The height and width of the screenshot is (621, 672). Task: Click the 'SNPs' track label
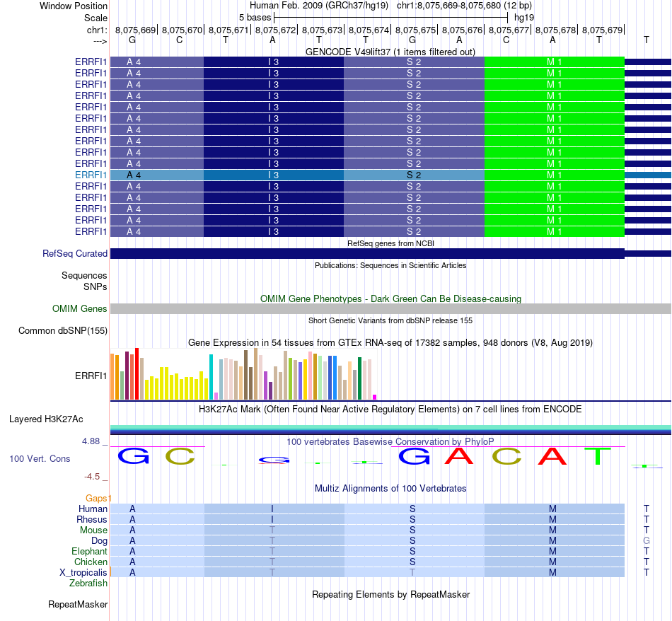coord(95,286)
